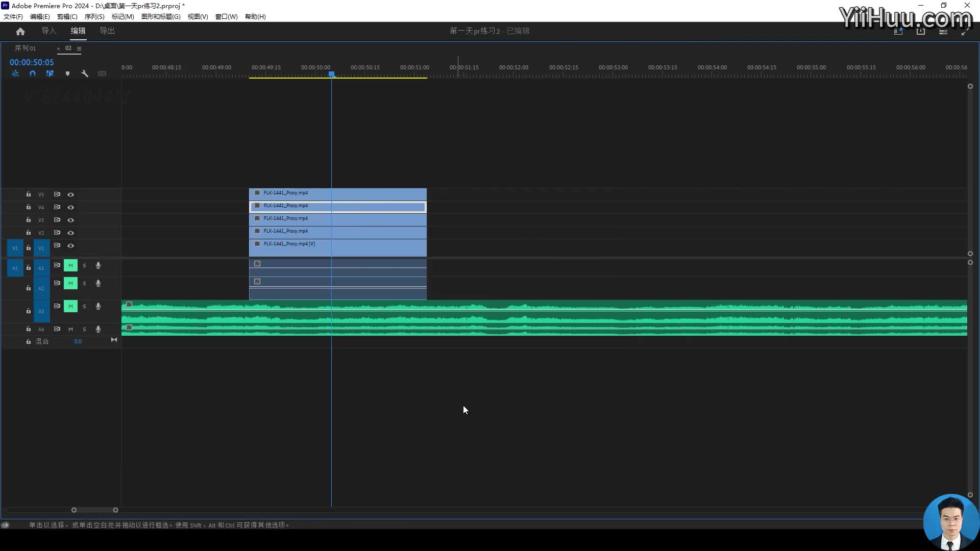Toggle sync lock for V3

click(x=57, y=220)
